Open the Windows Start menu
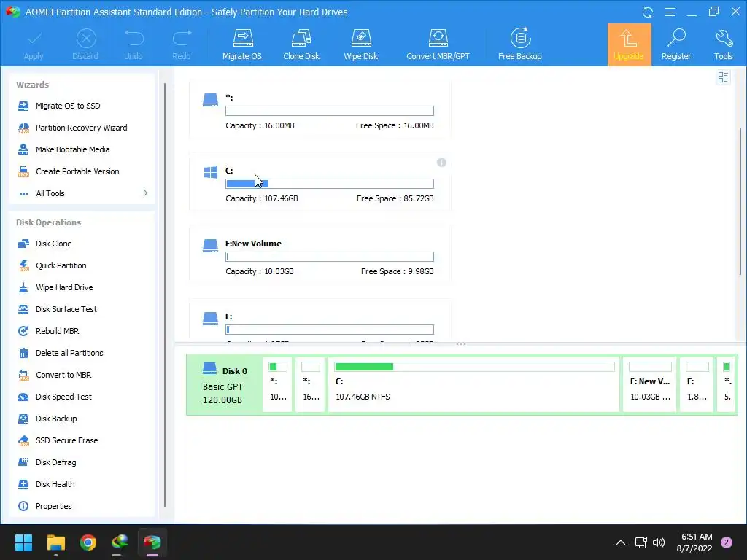Screen dimensions: 747x560 click(23, 542)
